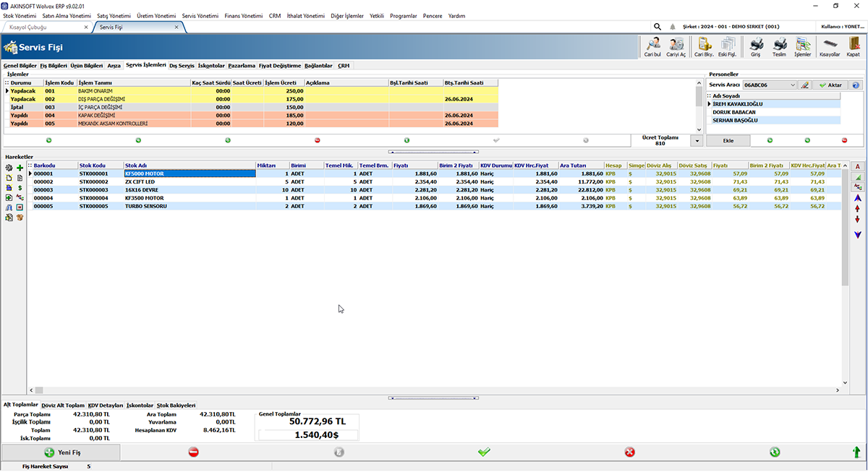Switch to the Dış Servis tab
Viewport: 868px width, 472px height.
click(182, 66)
